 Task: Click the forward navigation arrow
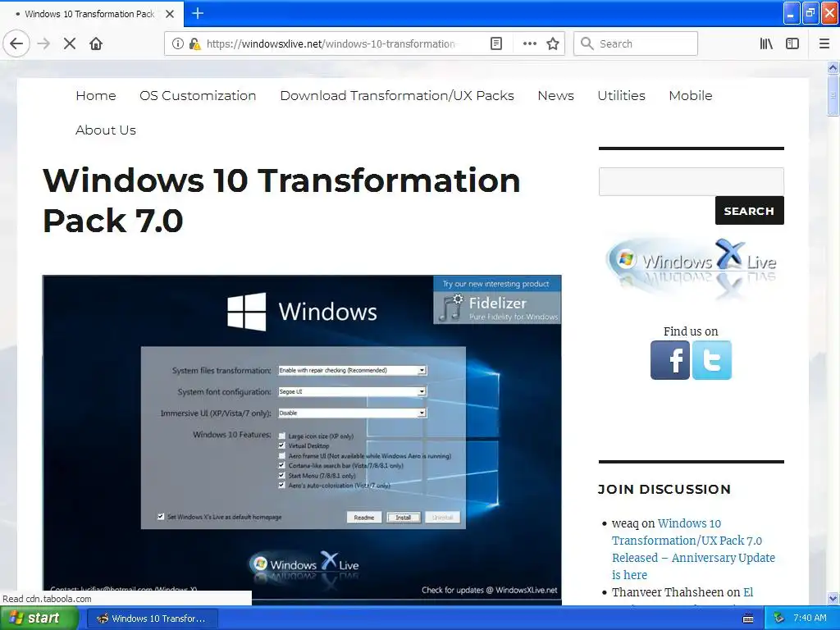[44, 43]
